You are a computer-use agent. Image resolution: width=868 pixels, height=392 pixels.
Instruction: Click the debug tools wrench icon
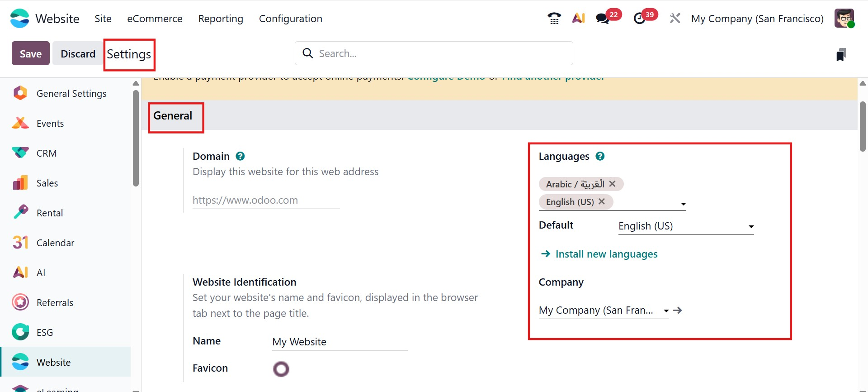click(675, 19)
